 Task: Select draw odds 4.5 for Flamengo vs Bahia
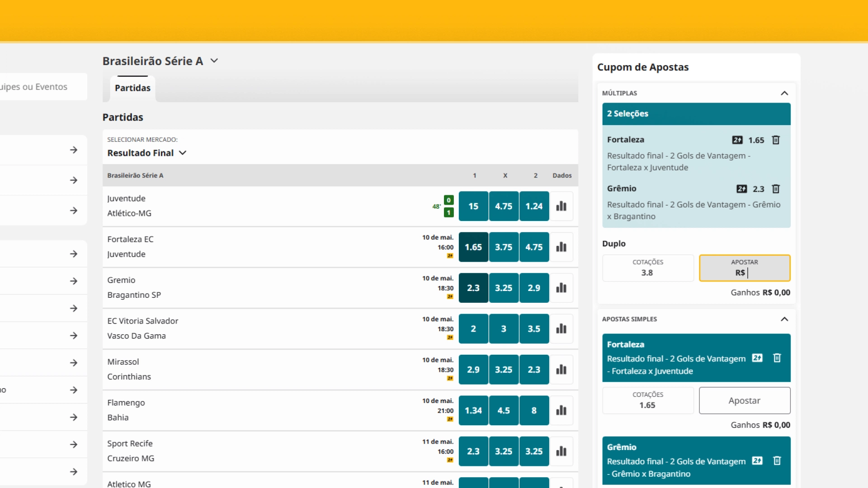pyautogui.click(x=504, y=410)
